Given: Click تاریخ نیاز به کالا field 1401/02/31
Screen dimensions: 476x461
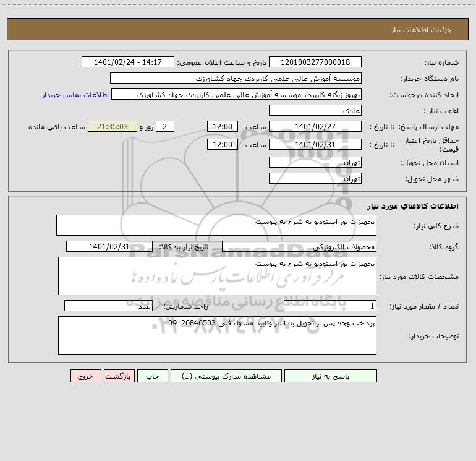Looking at the screenshot, I should (x=109, y=246).
